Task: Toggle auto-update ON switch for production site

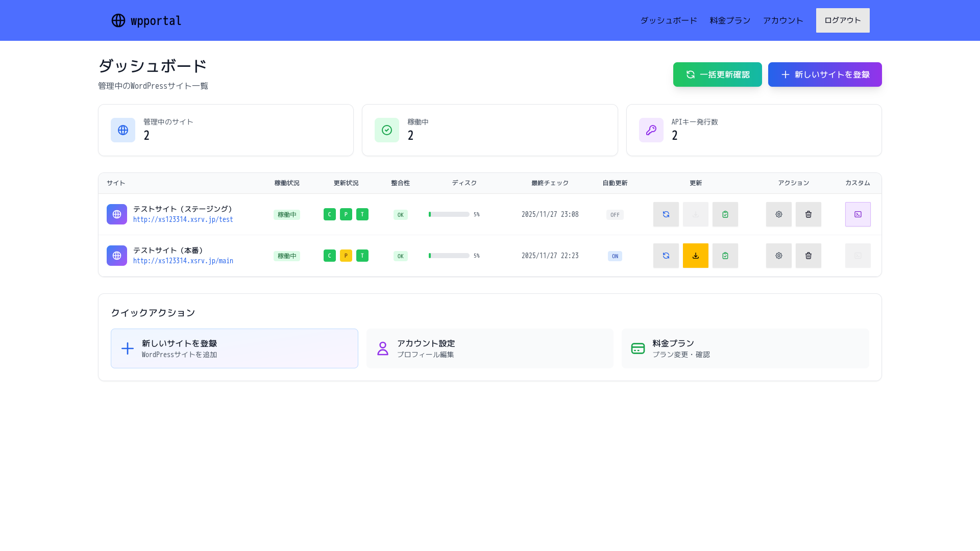Action: (615, 256)
